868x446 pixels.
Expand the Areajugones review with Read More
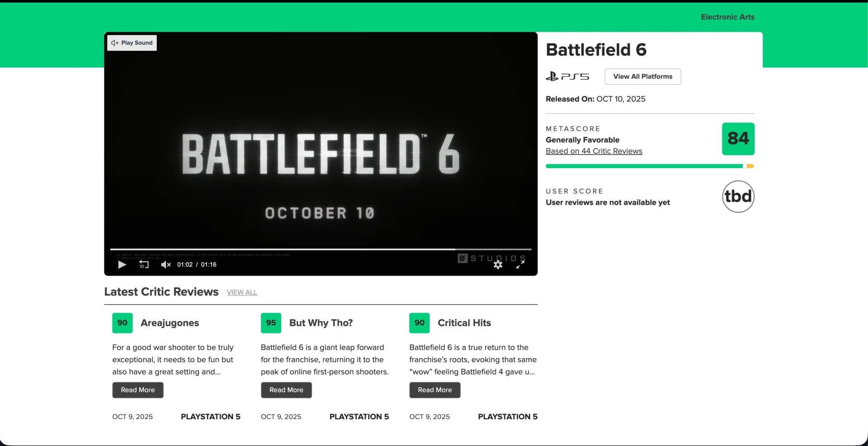pos(138,390)
